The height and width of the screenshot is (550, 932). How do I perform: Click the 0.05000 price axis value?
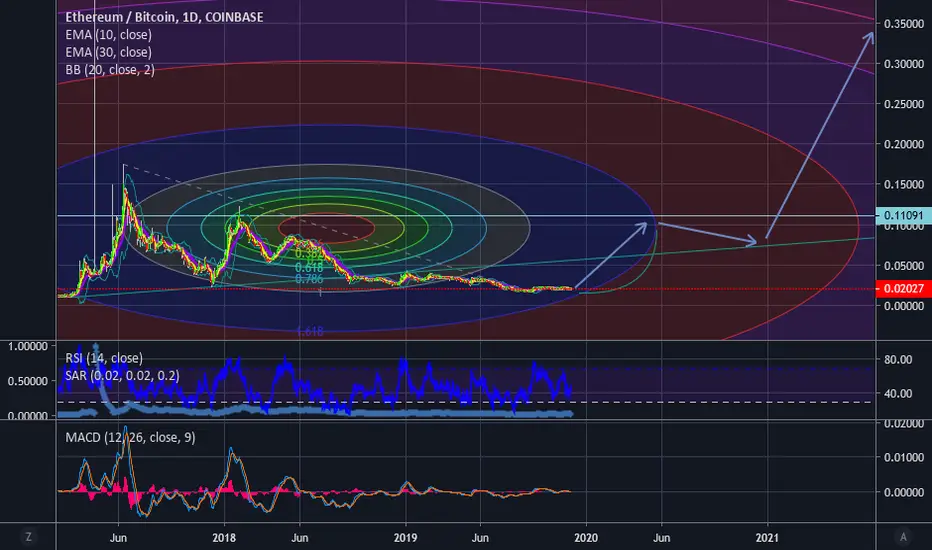click(x=903, y=266)
